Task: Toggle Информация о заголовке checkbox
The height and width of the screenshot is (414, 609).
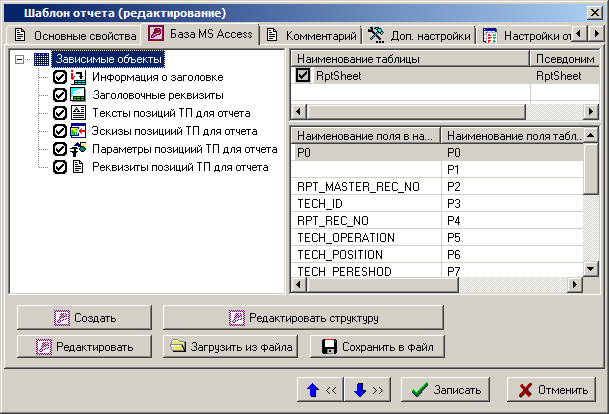Action: point(60,77)
